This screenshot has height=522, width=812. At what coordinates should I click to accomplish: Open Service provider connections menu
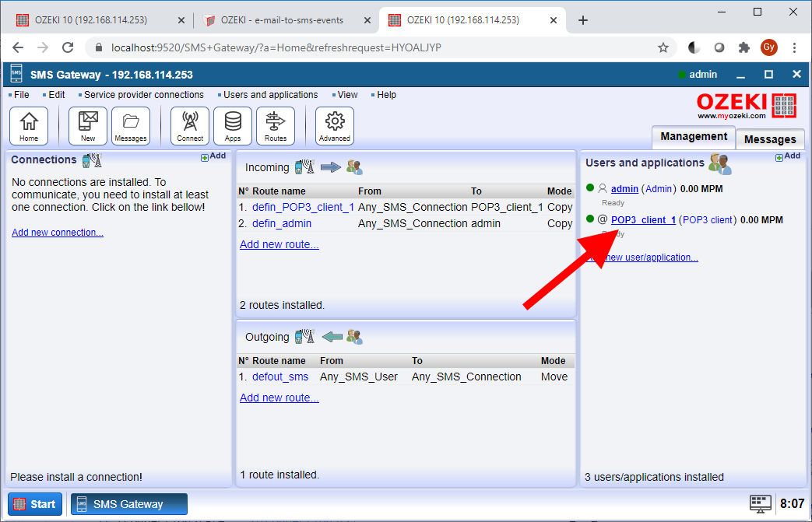(144, 95)
